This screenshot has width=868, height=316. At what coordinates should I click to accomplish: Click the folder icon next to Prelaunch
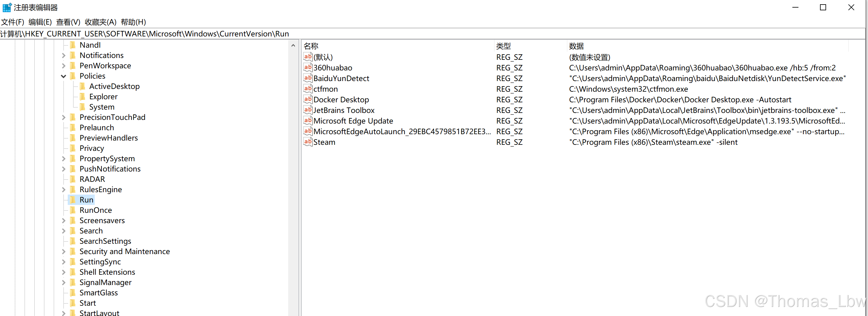click(73, 128)
